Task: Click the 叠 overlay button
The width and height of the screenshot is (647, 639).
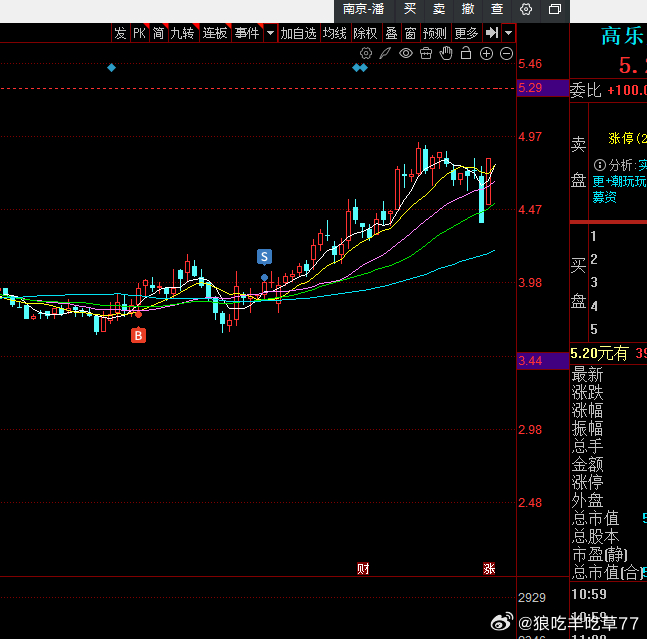Action: [x=391, y=33]
